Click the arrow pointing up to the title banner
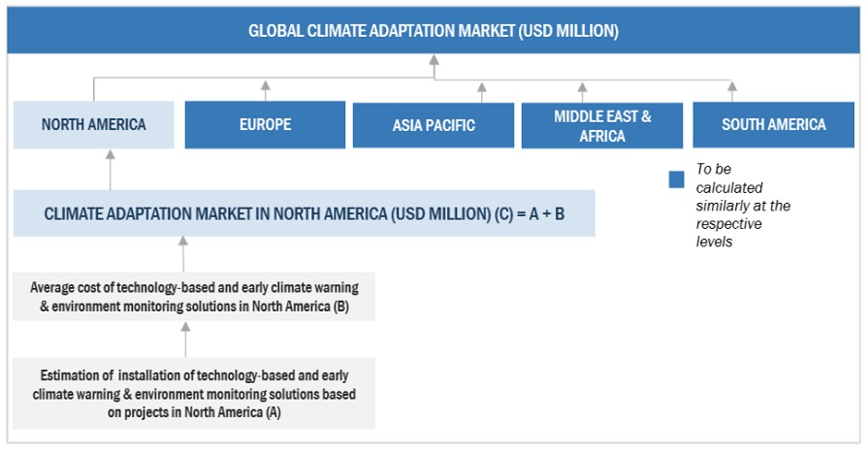The width and height of the screenshot is (868, 455). coord(434,64)
